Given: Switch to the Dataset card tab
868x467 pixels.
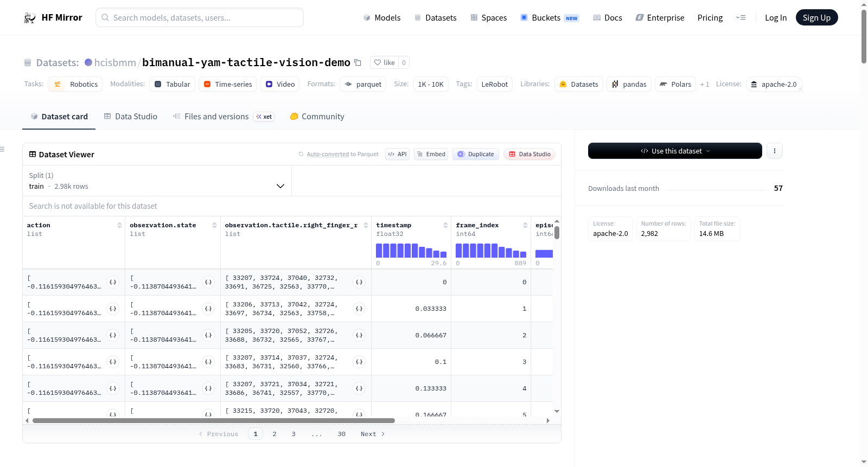Looking at the screenshot, I should 59,117.
